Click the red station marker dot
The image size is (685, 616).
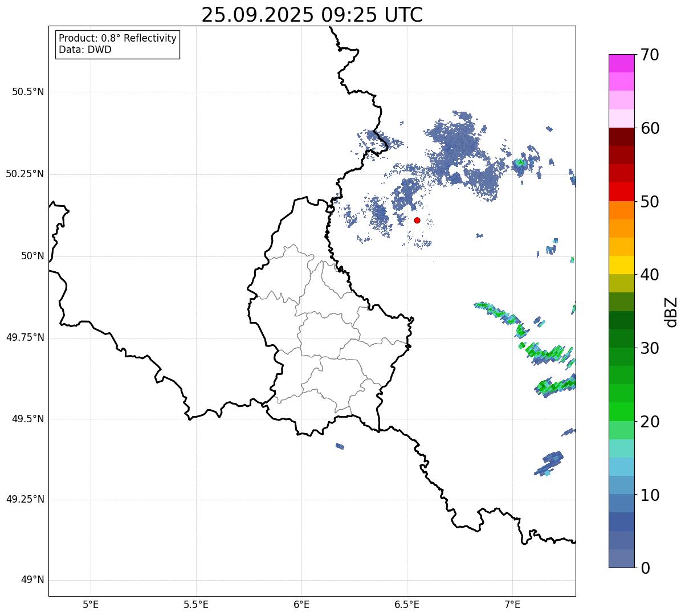point(417,220)
